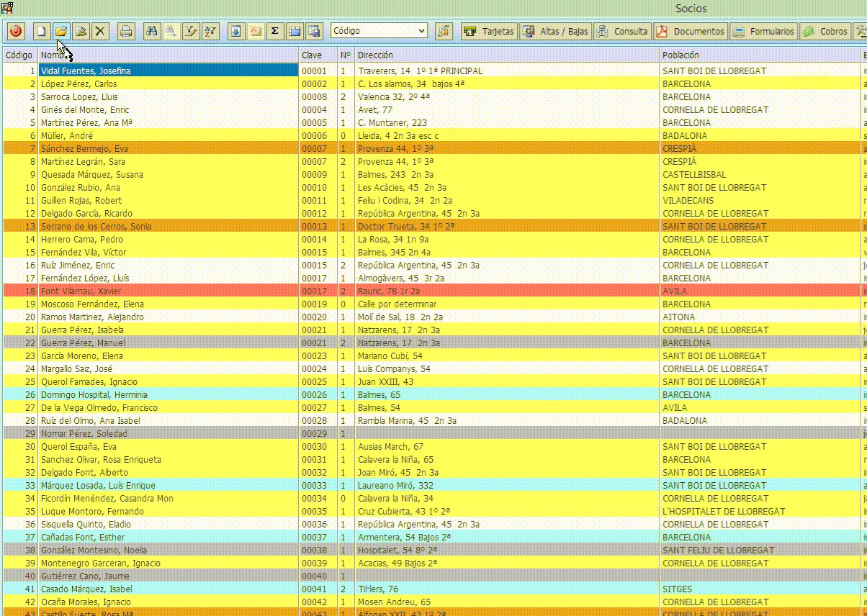Click the printer icon
Image resolution: width=867 pixels, height=616 pixels.
coord(126,32)
